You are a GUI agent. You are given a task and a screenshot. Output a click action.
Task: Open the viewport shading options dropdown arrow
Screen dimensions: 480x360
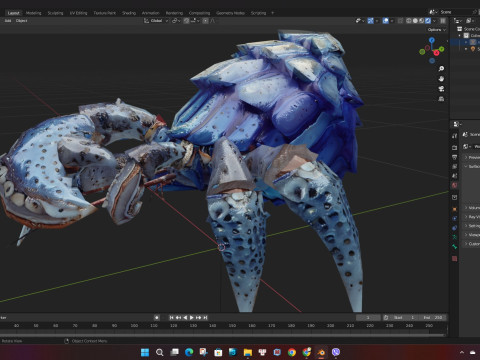pos(434,21)
